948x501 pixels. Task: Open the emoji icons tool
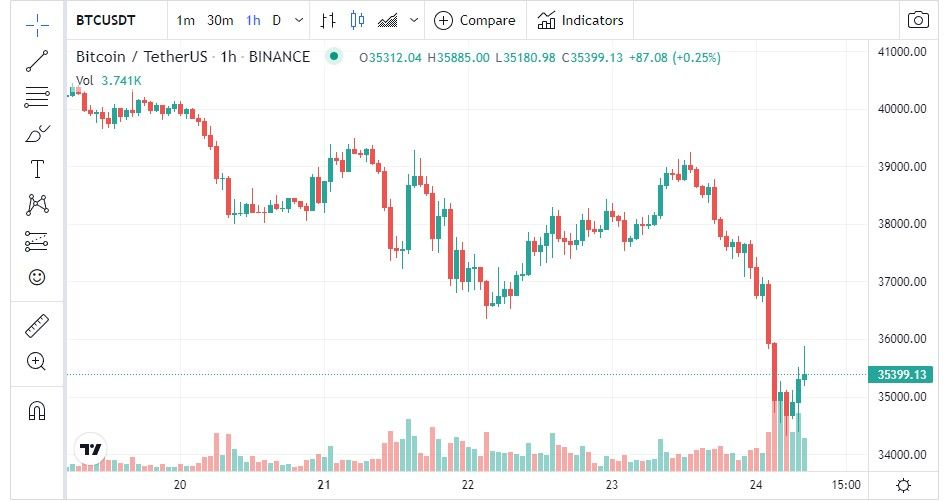coord(37,277)
